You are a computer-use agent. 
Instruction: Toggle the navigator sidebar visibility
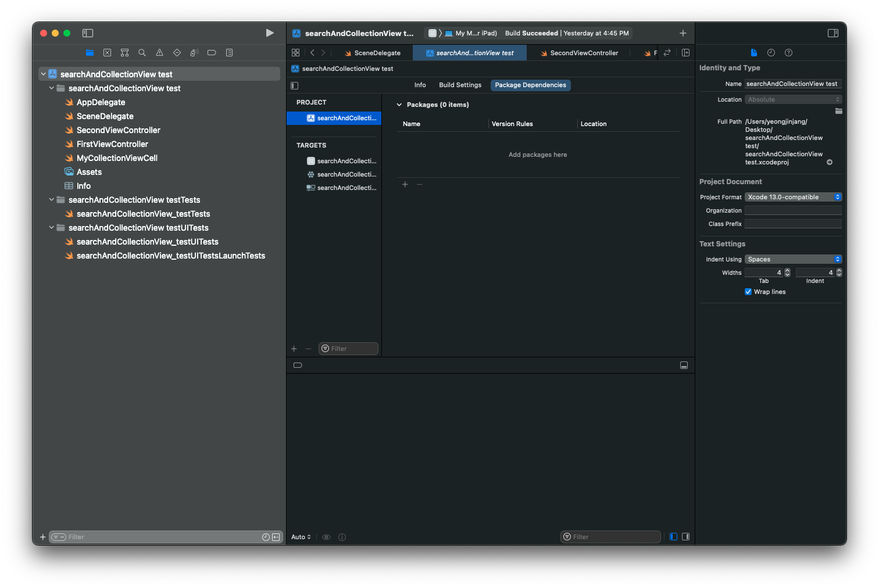click(88, 33)
